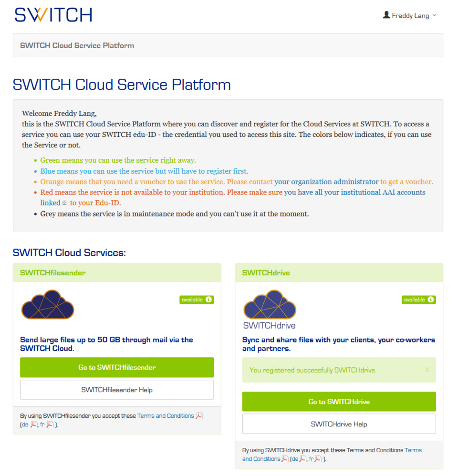Click the SWITCHdrive cloud logo

[x=270, y=304]
